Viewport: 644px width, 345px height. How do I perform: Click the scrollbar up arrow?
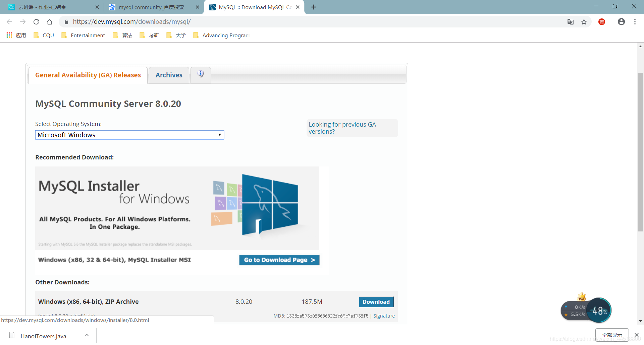640,47
